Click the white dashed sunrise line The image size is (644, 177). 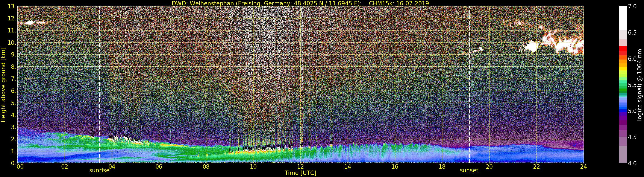point(100,85)
